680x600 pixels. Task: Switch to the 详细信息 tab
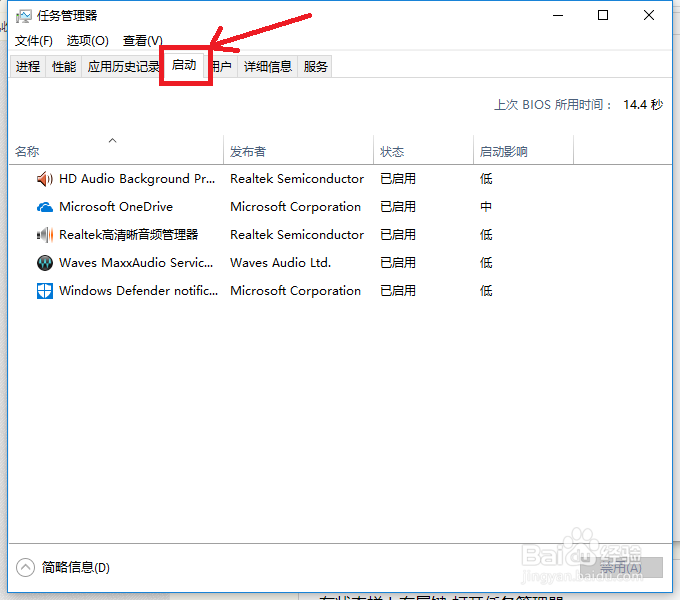[268, 66]
